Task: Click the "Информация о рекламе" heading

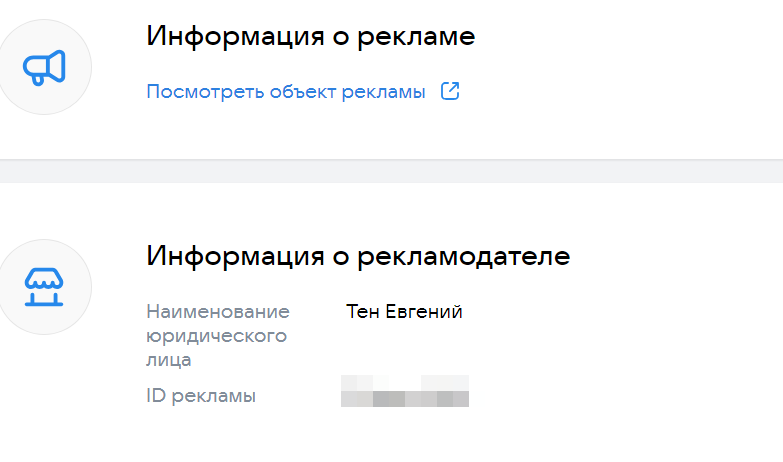Action: tap(310, 37)
